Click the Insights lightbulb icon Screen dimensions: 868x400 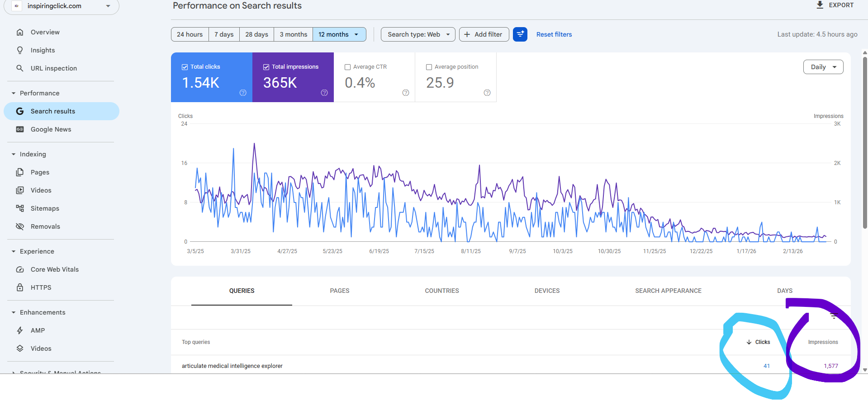(20, 50)
